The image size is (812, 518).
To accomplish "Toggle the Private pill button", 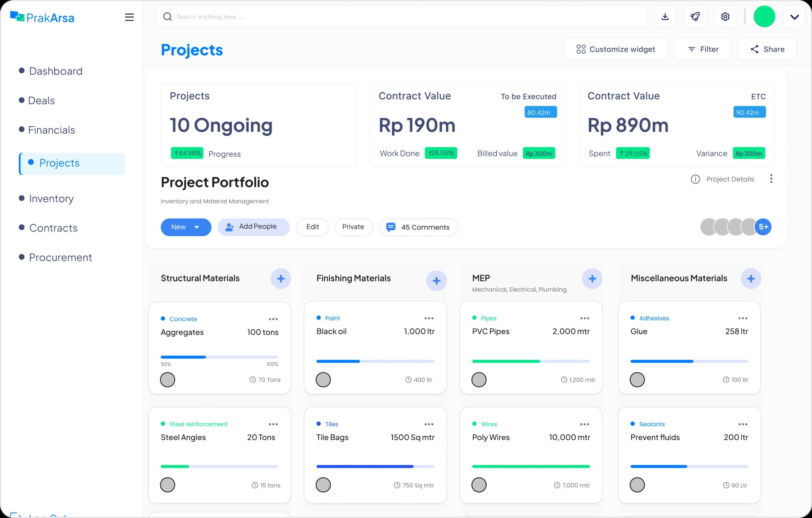I will pyautogui.click(x=354, y=227).
